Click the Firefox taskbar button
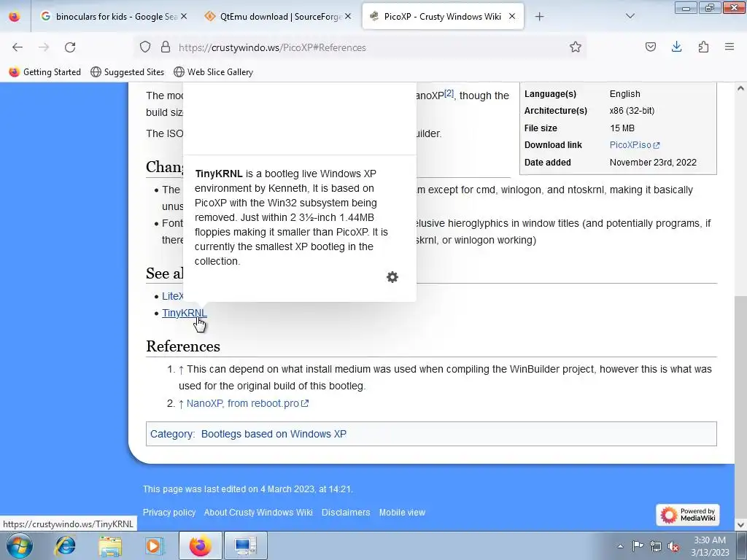 [x=200, y=545]
